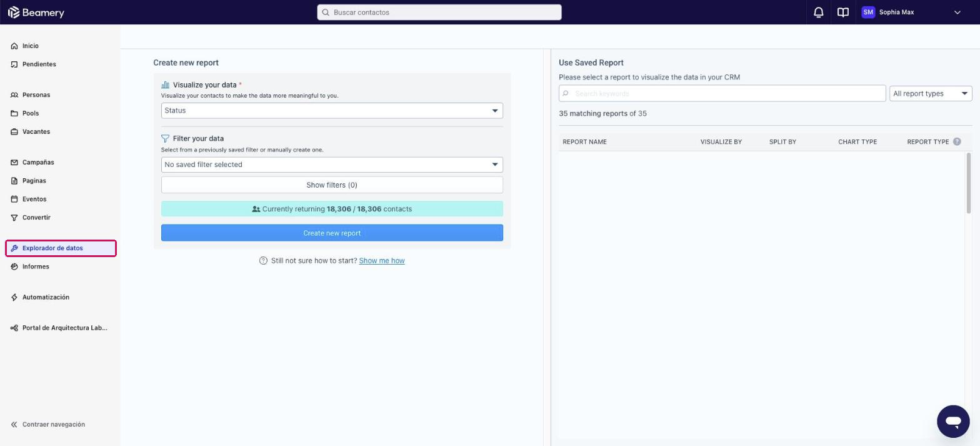Viewport: 980px width, 446px height.
Task: Click the Eventos calendar icon
Action: [14, 200]
